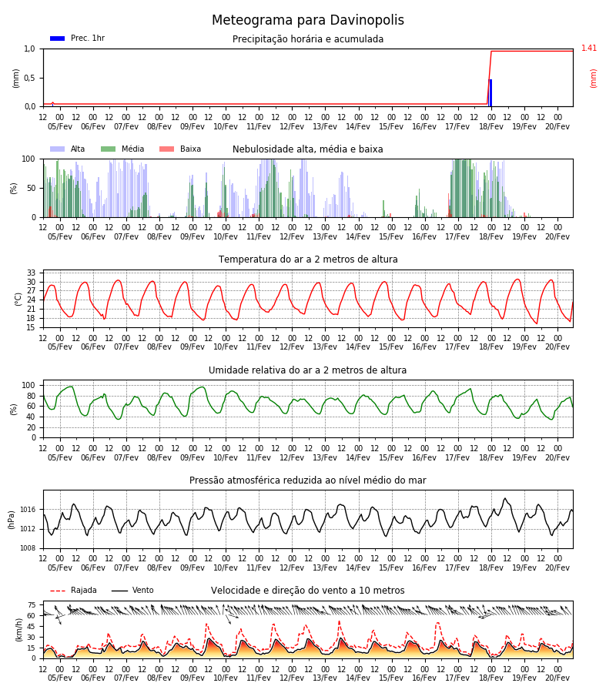Image resolution: width=616 pixels, height=693 pixels.
Task: Click the 1016 tick on the pressure axis
Action: click(x=28, y=510)
